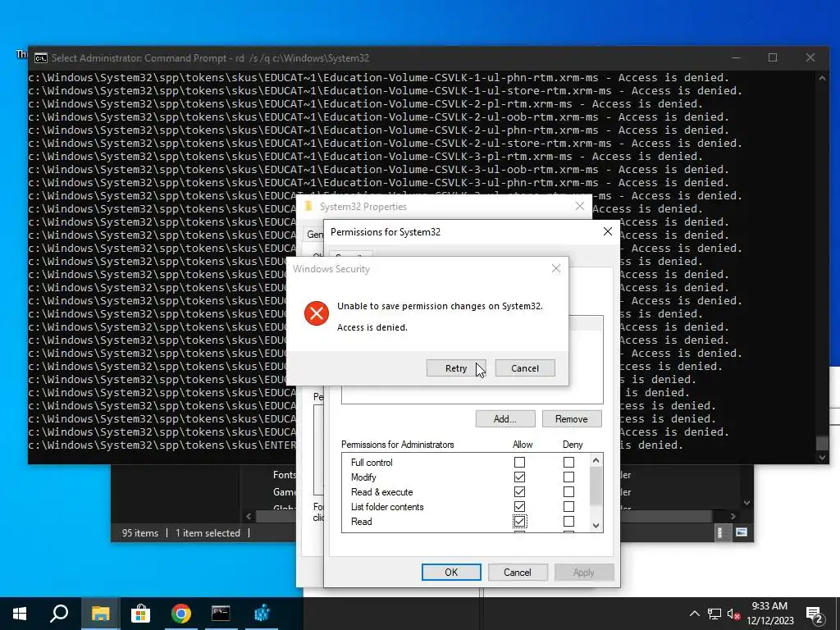Check Deny for Modify permission

[568, 477]
